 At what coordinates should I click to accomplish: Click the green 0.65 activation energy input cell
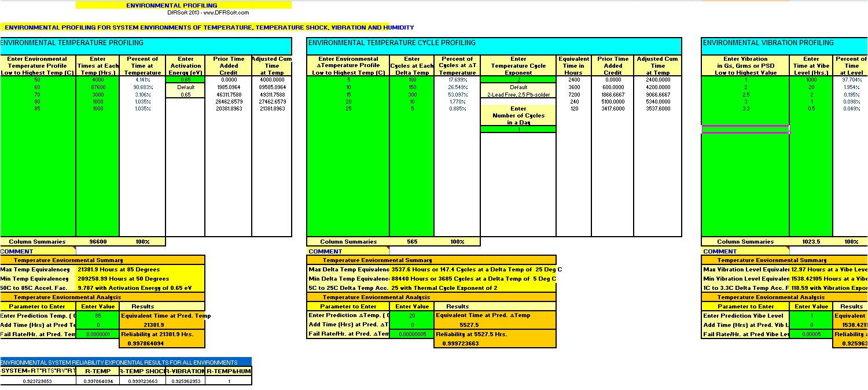[185, 80]
